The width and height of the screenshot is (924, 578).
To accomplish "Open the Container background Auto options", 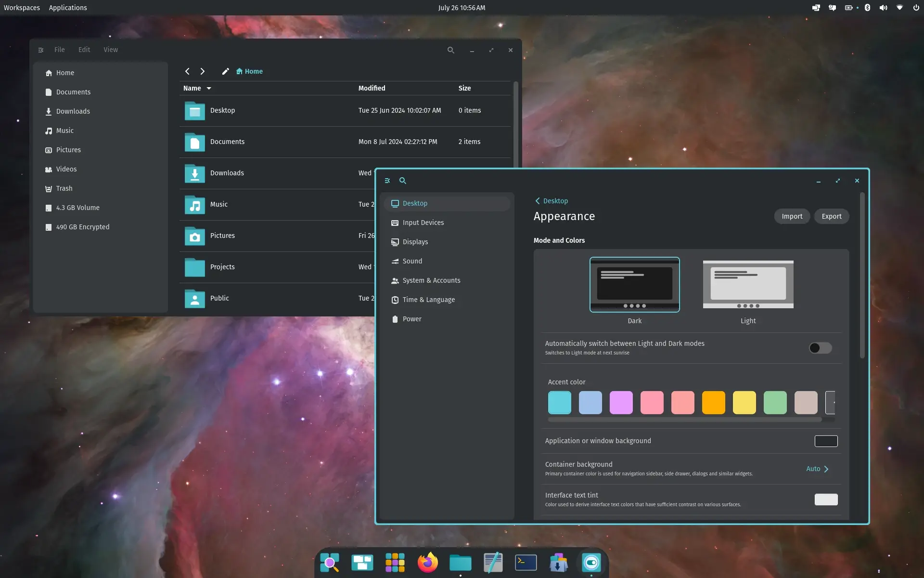I will (x=817, y=469).
